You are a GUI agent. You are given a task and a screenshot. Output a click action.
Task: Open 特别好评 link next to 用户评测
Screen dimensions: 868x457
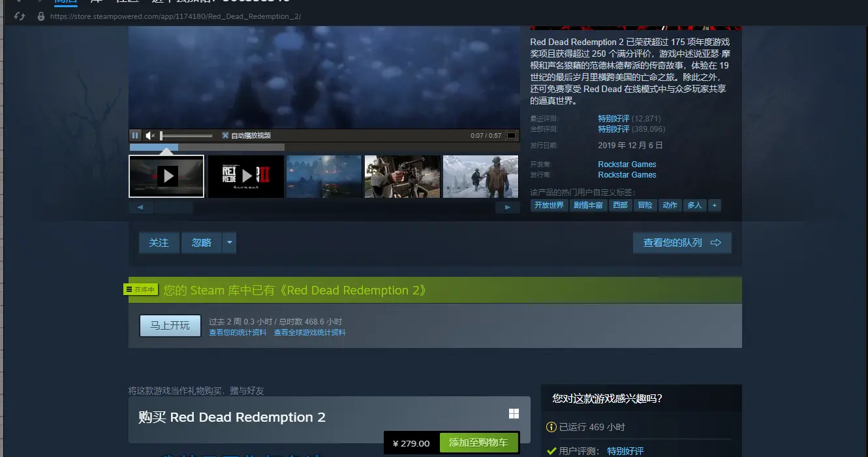coord(625,451)
